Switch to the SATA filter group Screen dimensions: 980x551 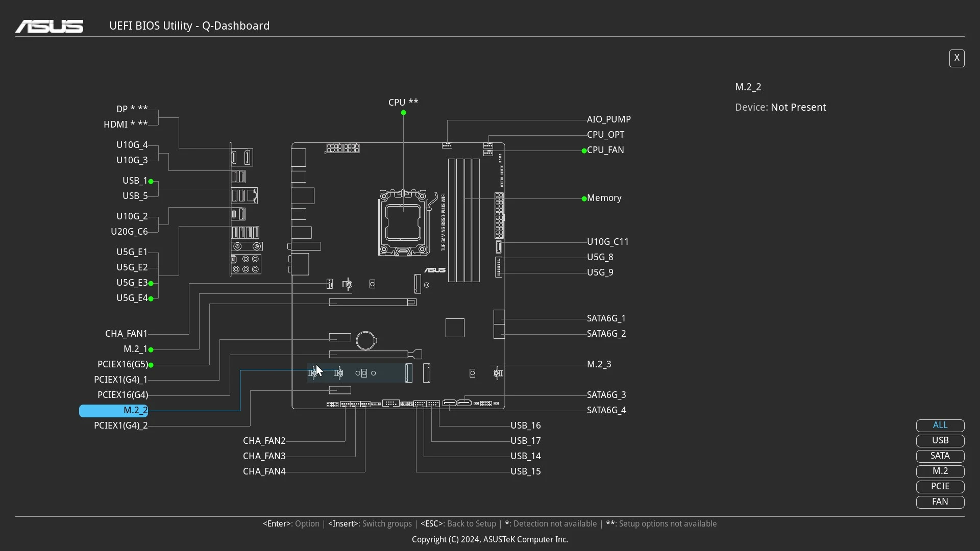pyautogui.click(x=940, y=456)
